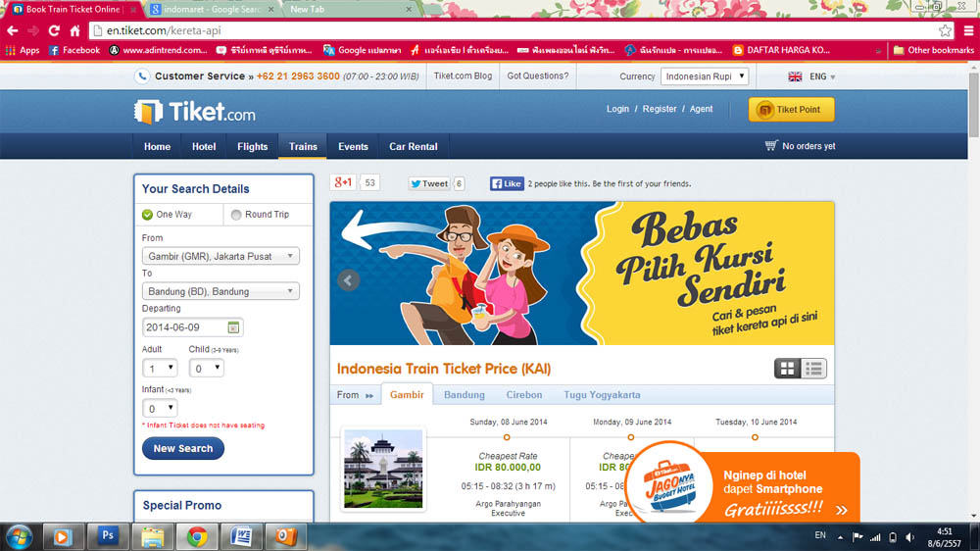Go to the Events menu item
980x551 pixels.
(353, 146)
